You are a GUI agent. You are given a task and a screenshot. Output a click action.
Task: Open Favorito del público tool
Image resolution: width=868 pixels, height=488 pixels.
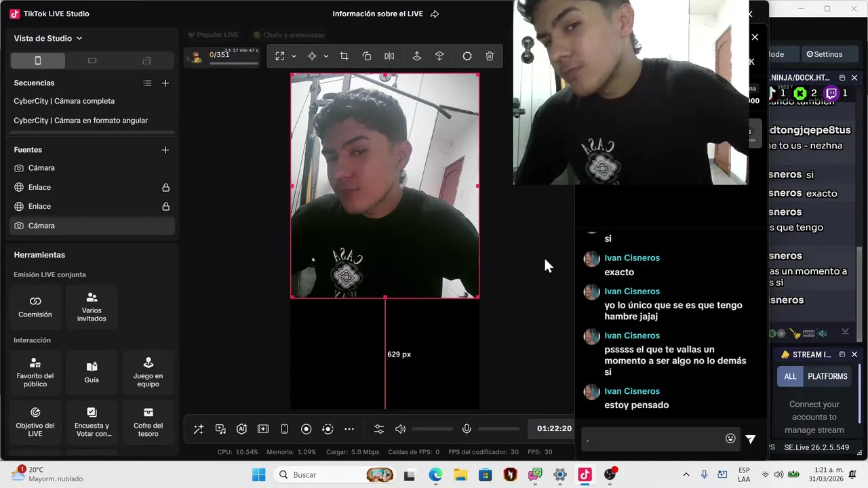35,372
